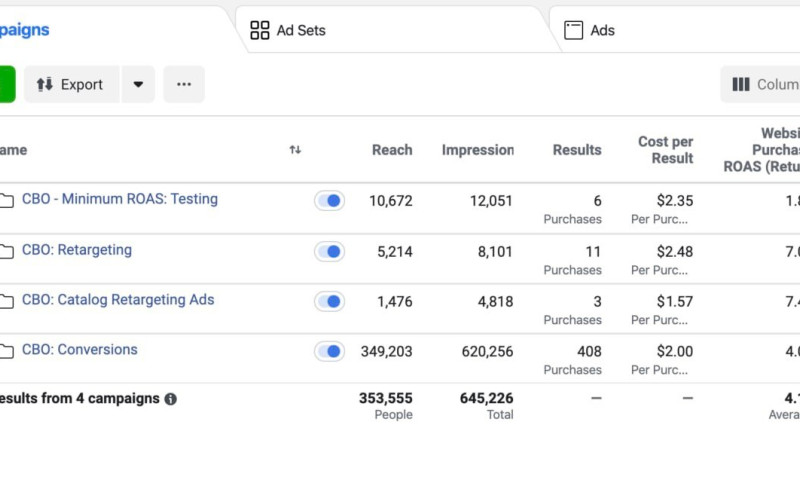Click the Cost per Result column header
Screen dimensions: 800x480
[x=665, y=150]
